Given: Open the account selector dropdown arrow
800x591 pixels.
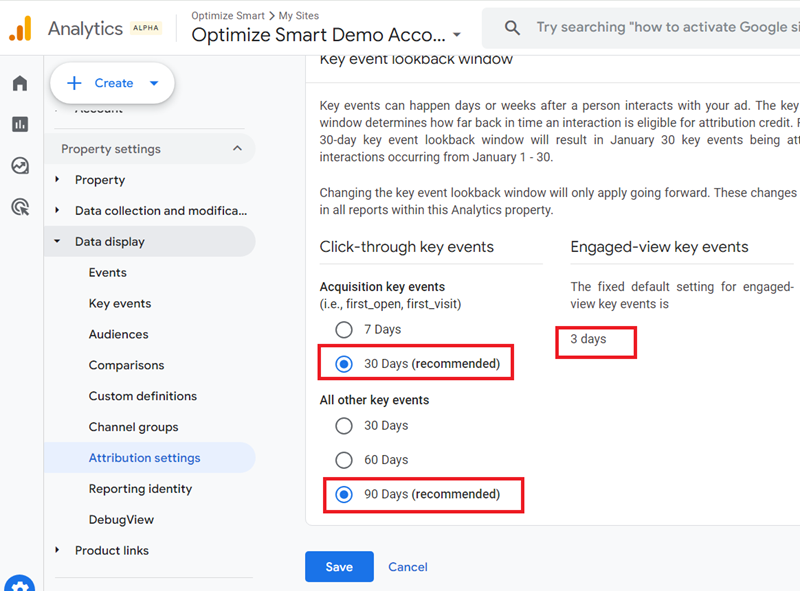Looking at the screenshot, I should point(457,35).
